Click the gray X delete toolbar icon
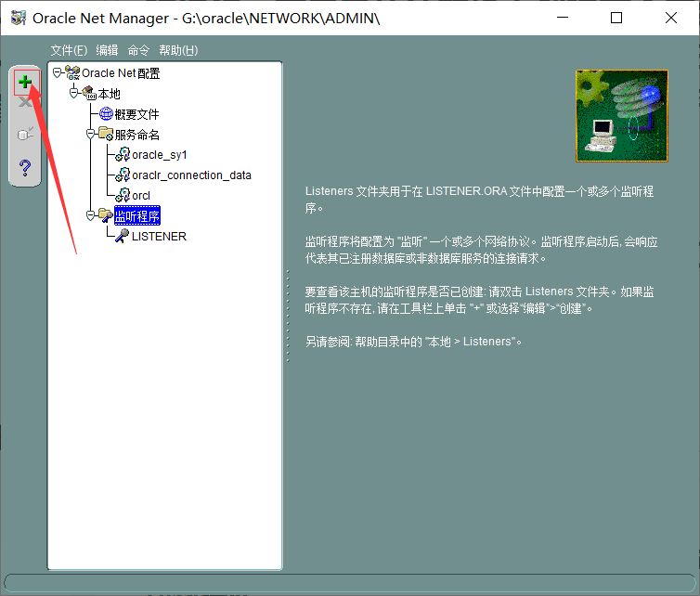This screenshot has height=596, width=700. 25,103
